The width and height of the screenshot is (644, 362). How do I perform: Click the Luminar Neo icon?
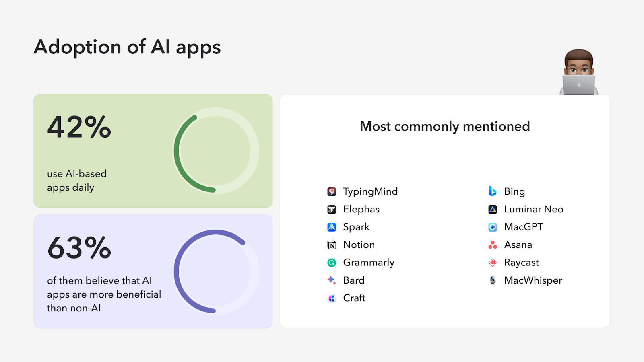pyautogui.click(x=493, y=209)
